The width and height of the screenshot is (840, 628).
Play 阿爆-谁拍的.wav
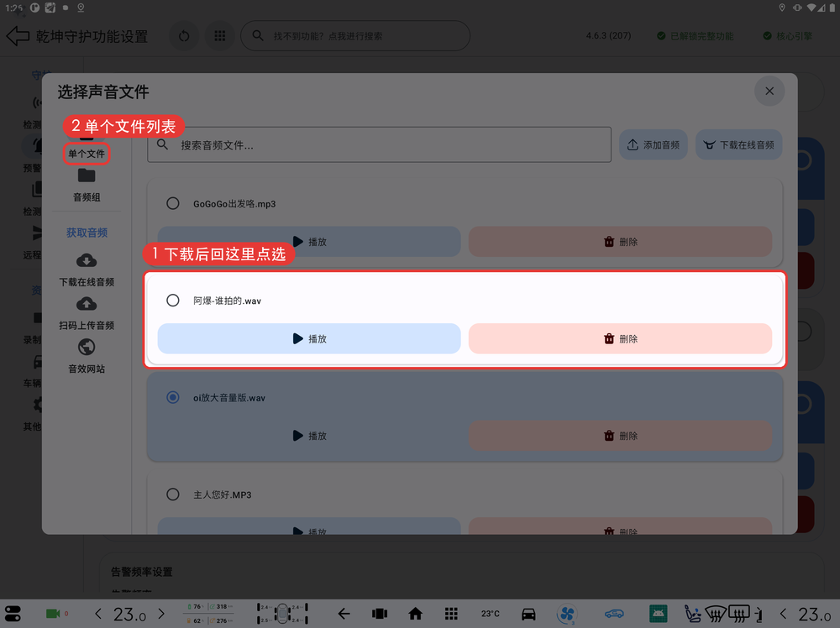[309, 339]
